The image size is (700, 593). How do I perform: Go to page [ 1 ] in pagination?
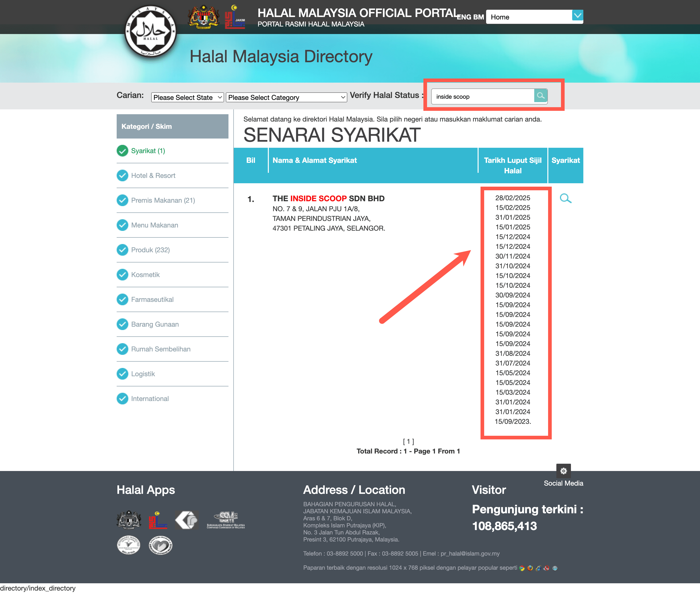[x=409, y=441]
